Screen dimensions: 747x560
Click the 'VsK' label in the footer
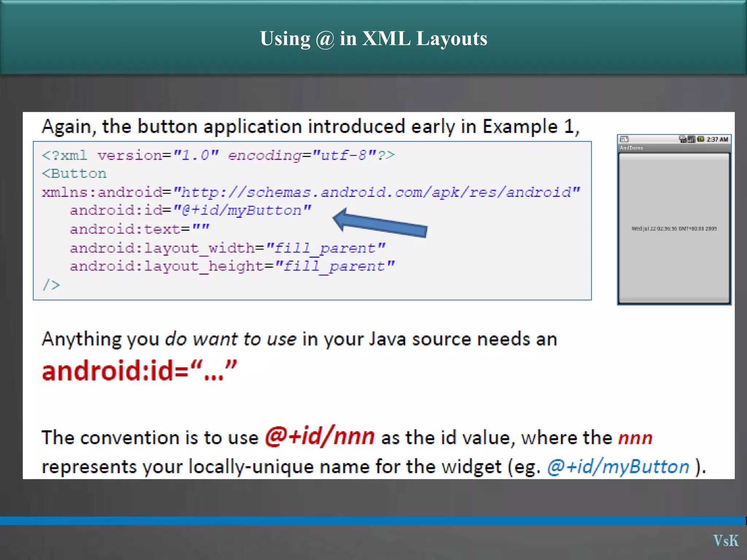(726, 540)
